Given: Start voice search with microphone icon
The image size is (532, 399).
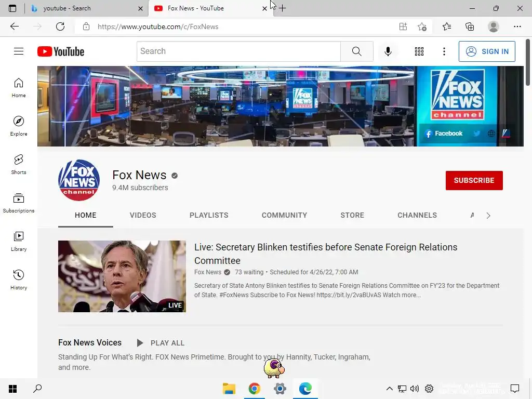Looking at the screenshot, I should (x=388, y=51).
